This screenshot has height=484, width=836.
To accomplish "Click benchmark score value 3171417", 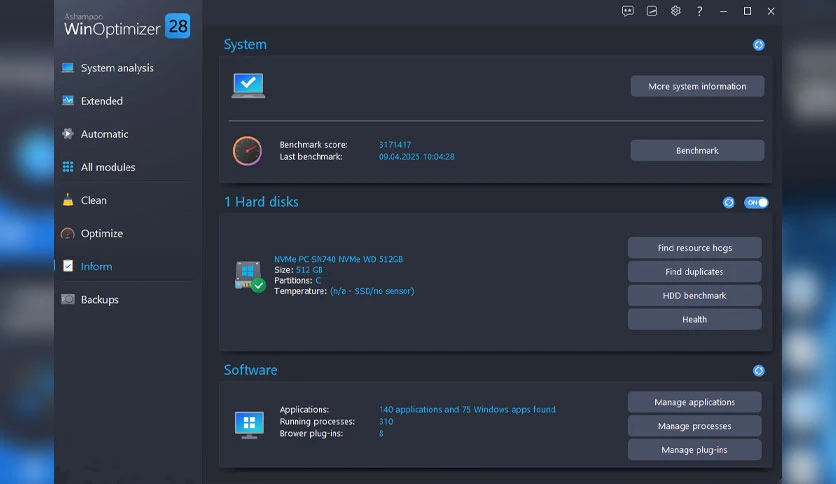I will point(395,145).
